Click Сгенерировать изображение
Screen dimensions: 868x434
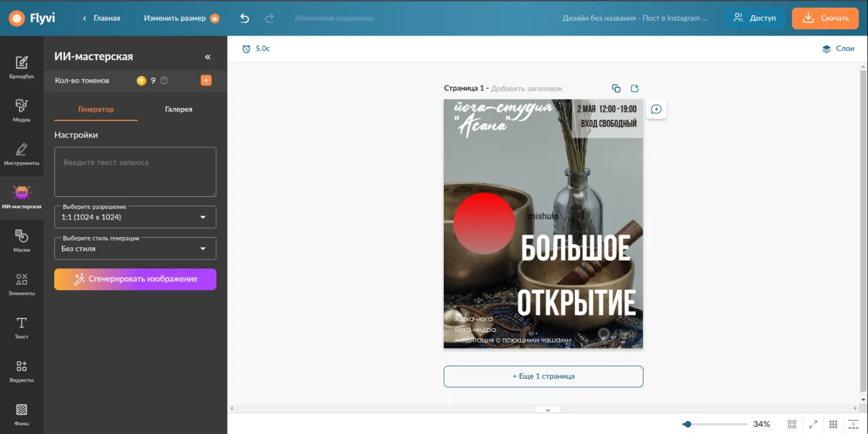click(135, 279)
